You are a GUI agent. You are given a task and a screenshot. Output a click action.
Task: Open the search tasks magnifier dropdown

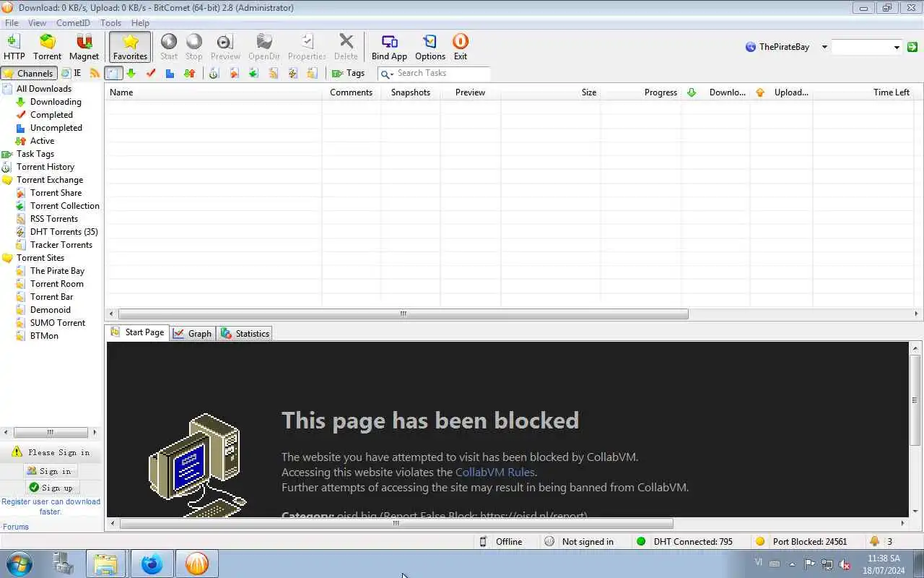tap(387, 74)
